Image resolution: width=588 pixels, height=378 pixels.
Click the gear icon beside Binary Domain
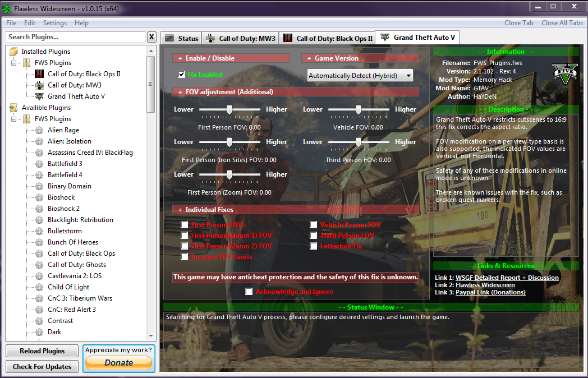[39, 186]
